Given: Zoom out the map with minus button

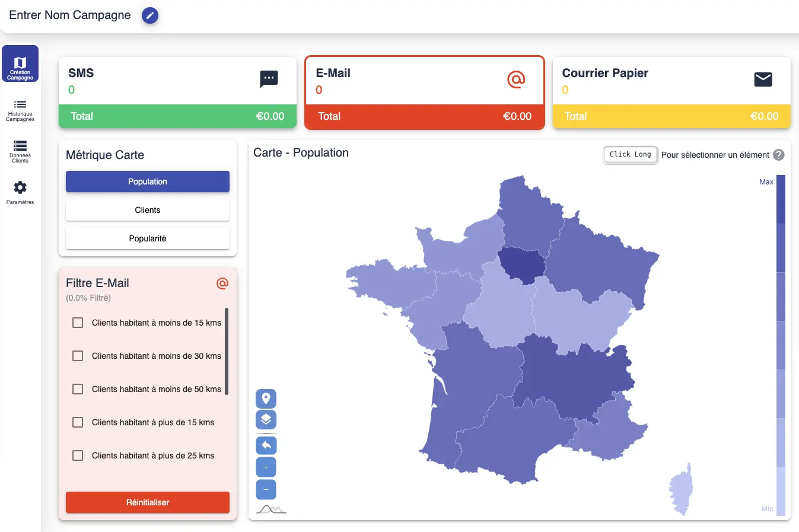Looking at the screenshot, I should coord(266,489).
